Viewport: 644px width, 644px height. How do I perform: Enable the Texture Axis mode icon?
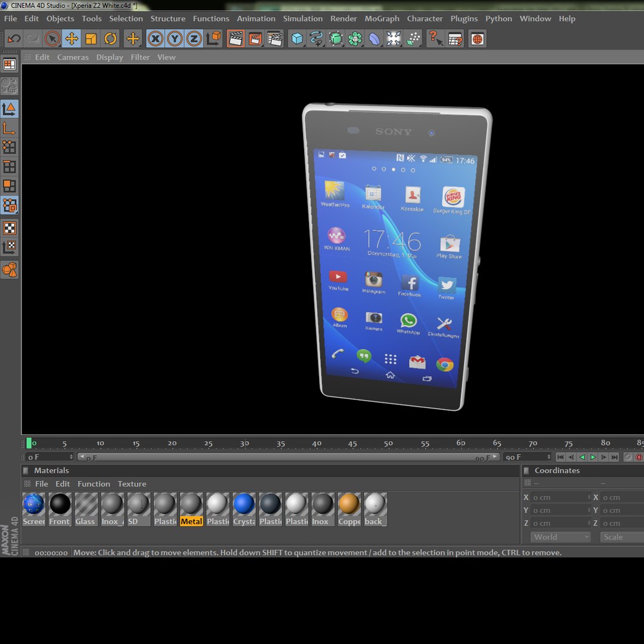click(10, 247)
